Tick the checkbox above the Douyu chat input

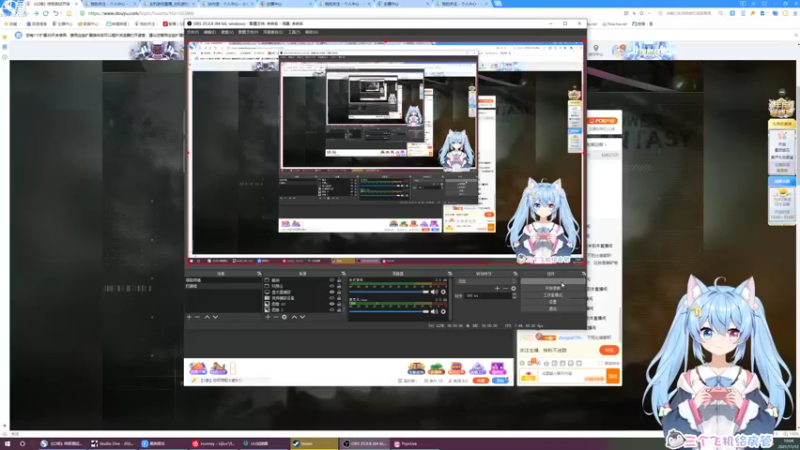(602, 363)
